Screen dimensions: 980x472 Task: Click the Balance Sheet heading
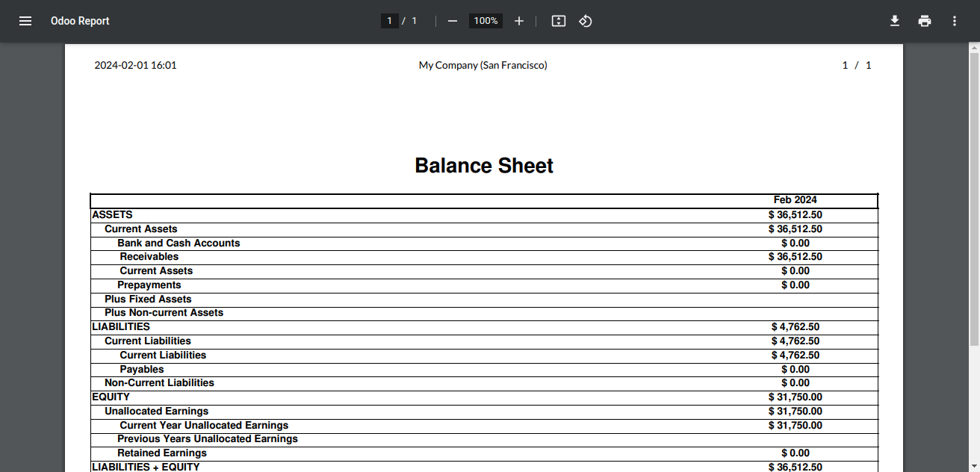click(x=484, y=166)
